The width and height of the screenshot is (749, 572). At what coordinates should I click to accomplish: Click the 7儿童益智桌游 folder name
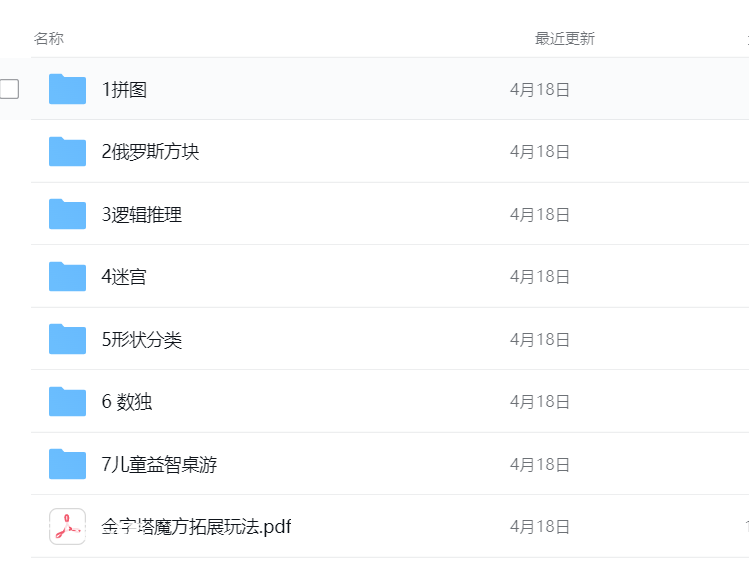159,464
